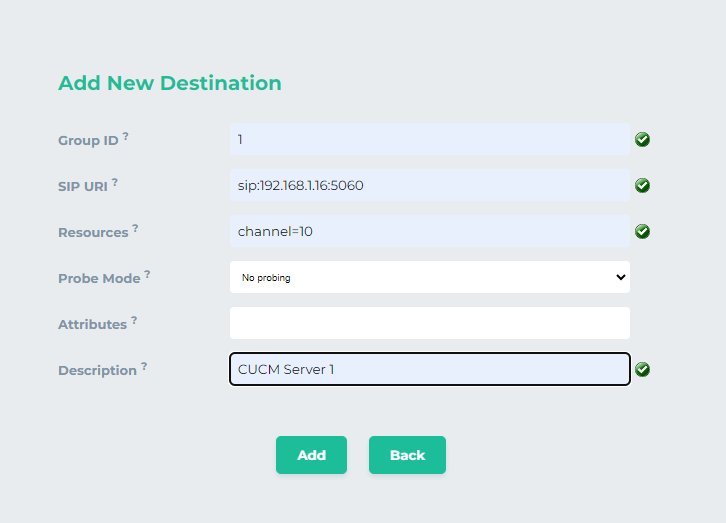Click the green checkmark beside Resources

[643, 232]
